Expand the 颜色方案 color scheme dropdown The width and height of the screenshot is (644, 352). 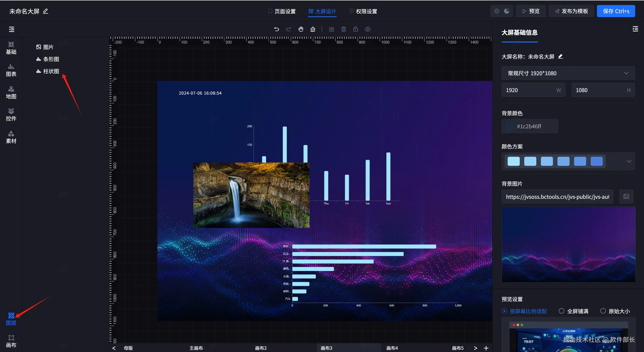point(629,161)
